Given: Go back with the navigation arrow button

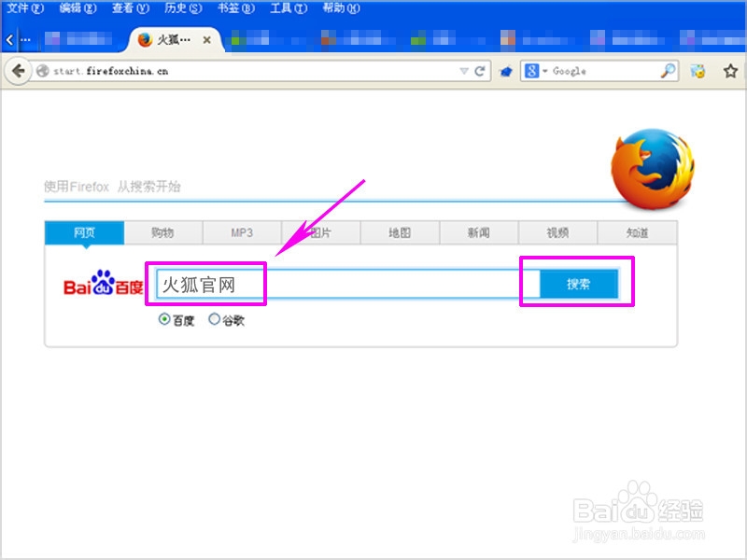Looking at the screenshot, I should pos(18,72).
